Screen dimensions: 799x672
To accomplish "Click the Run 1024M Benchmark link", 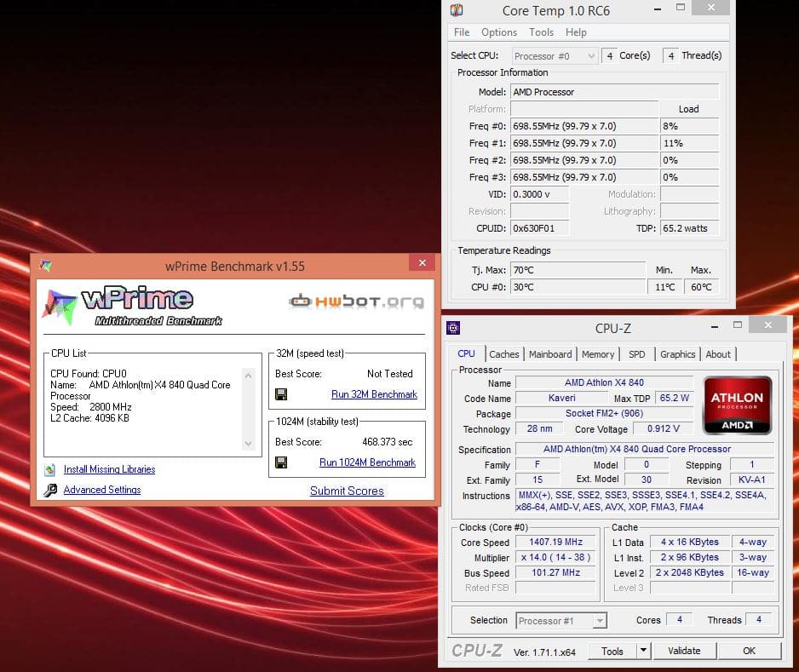I will [x=367, y=462].
